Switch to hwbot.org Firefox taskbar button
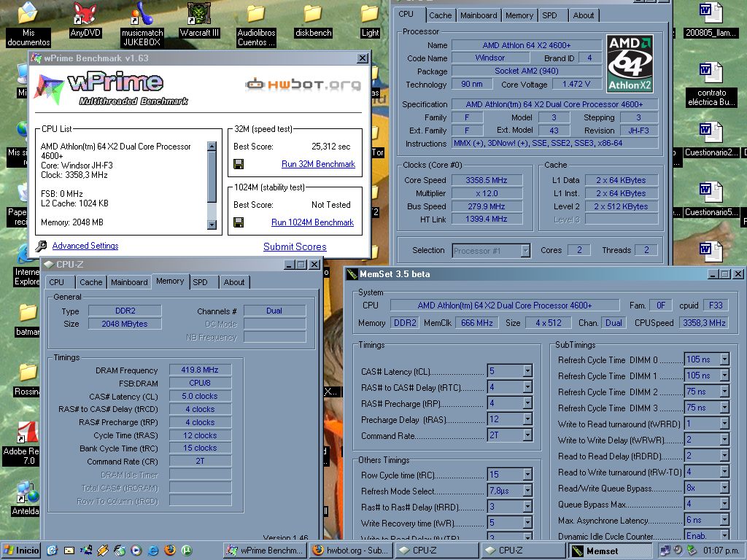Screen dimensions: 747x560 tap(352, 551)
